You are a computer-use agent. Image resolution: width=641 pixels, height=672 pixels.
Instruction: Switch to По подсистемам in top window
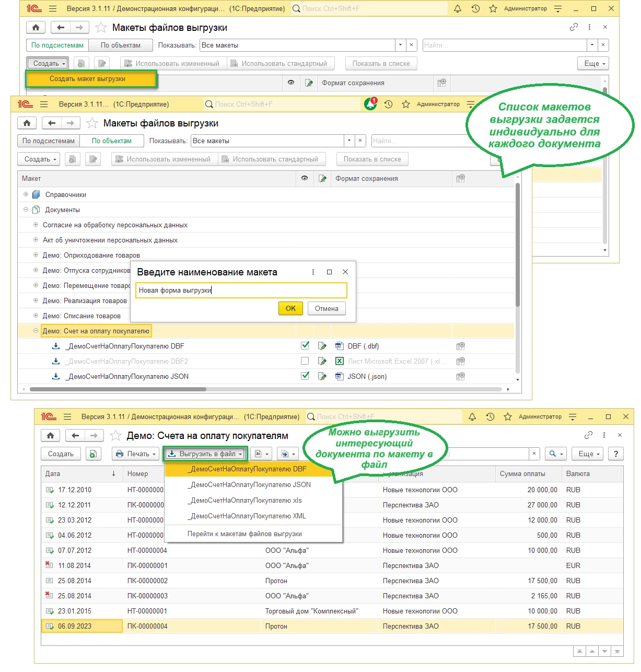[x=57, y=45]
